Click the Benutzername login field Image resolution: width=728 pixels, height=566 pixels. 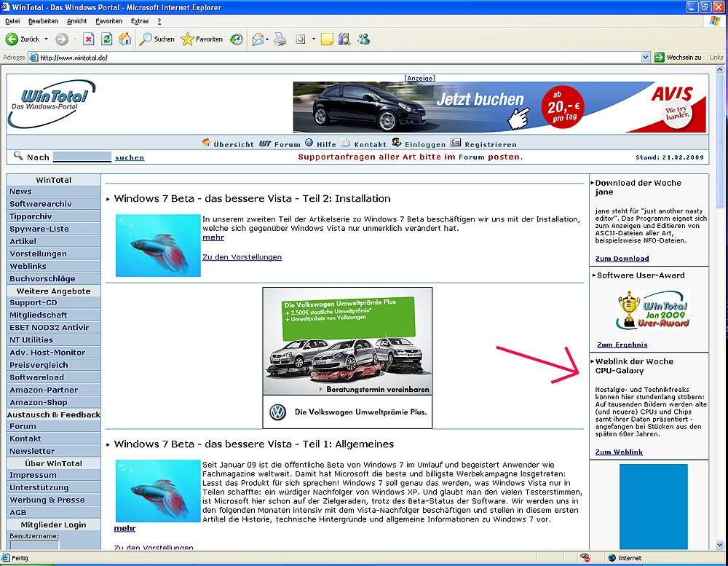coord(34,545)
